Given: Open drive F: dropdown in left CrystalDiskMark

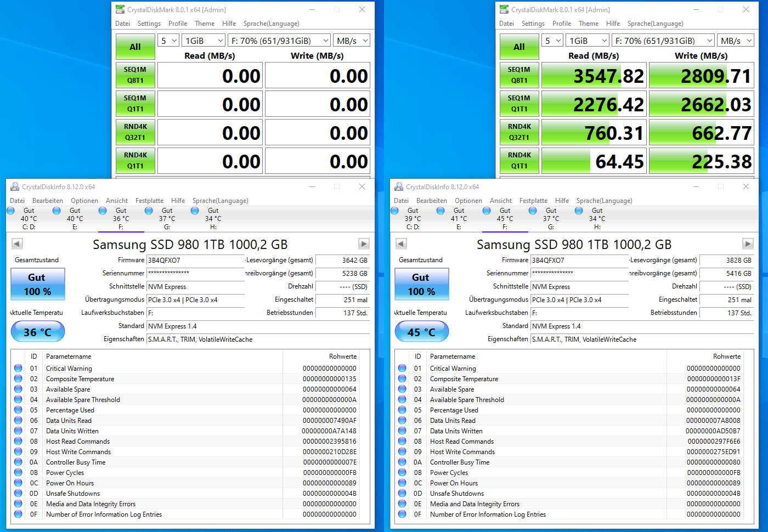Looking at the screenshot, I should pyautogui.click(x=279, y=41).
